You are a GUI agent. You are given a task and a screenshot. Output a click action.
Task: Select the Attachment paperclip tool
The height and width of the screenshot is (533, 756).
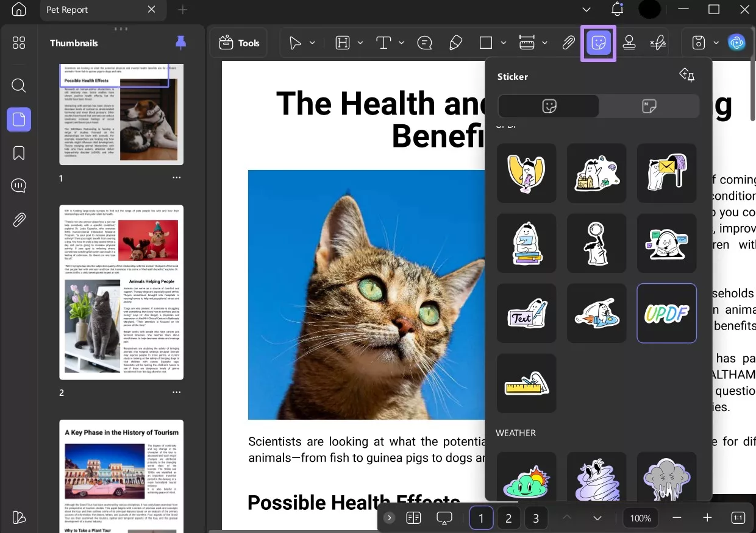(x=568, y=43)
